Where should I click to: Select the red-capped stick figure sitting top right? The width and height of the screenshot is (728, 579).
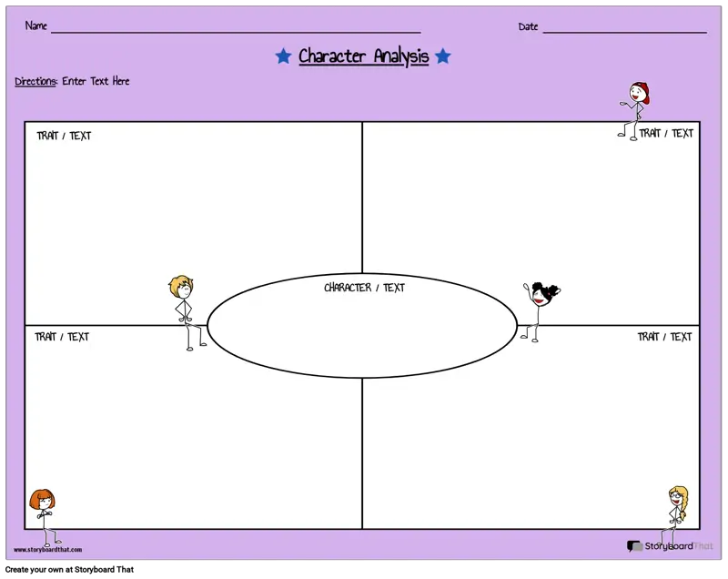click(x=634, y=110)
